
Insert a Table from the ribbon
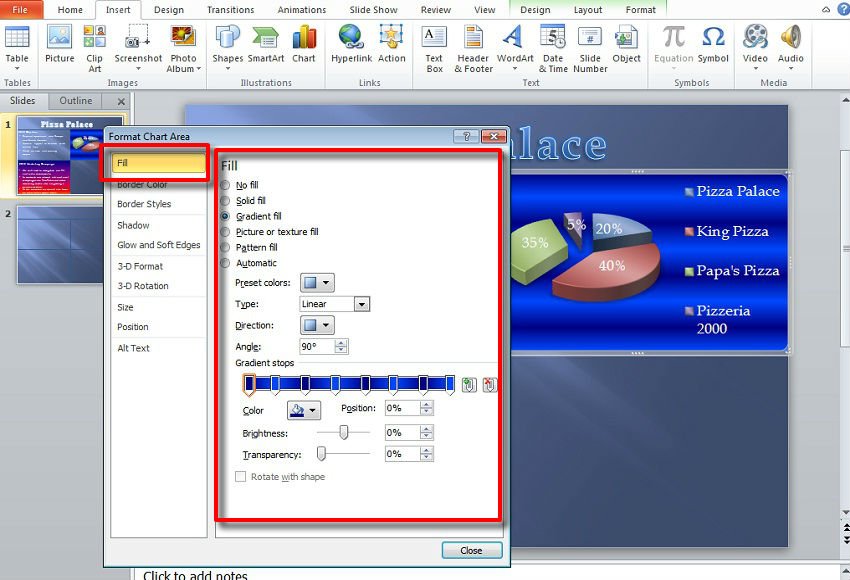(17, 48)
